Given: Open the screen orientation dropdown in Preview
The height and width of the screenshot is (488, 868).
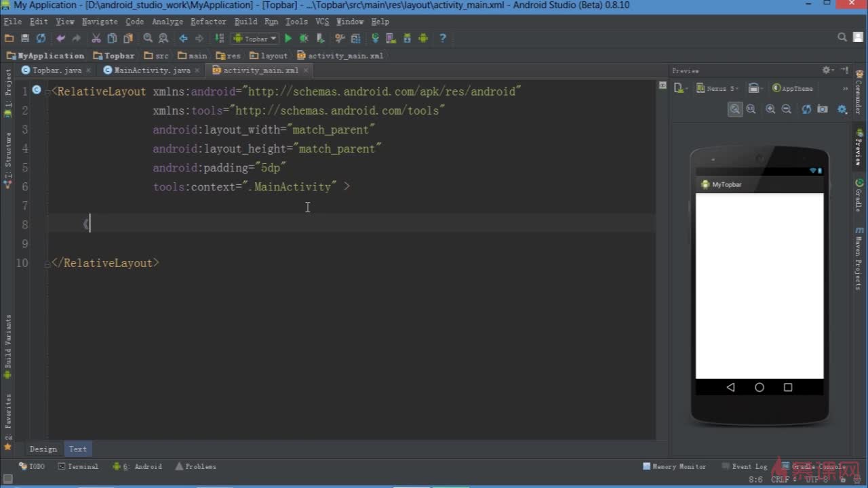Looking at the screenshot, I should pos(755,88).
